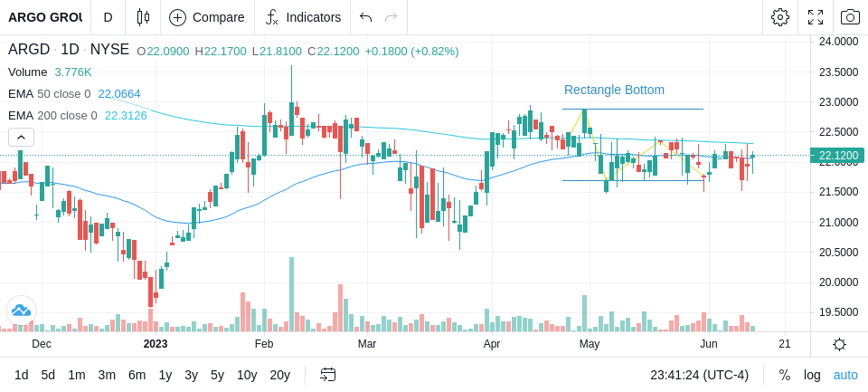Undo the last chart action
This screenshot has height=392, width=868.
click(365, 17)
